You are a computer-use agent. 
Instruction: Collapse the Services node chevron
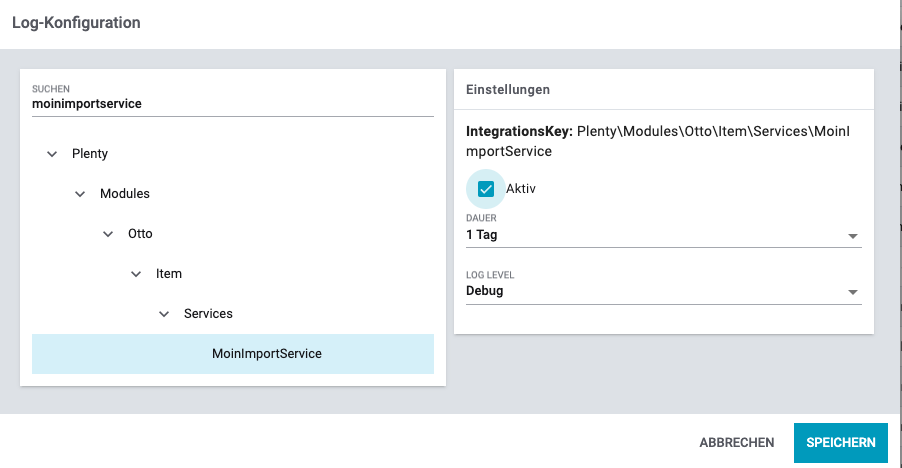pos(164,314)
